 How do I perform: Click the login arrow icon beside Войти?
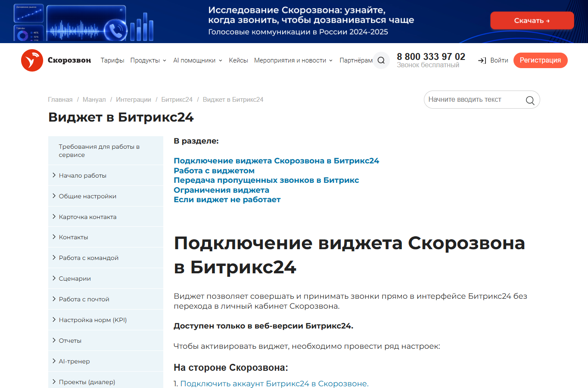point(482,60)
